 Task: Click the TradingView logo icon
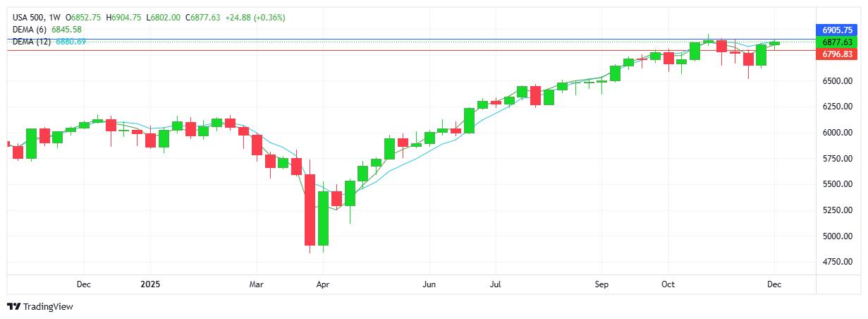coord(13,306)
